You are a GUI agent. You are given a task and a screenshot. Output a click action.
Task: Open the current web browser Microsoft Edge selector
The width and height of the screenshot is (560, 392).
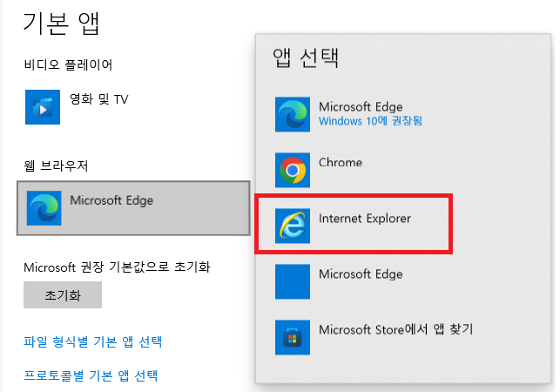coord(133,208)
